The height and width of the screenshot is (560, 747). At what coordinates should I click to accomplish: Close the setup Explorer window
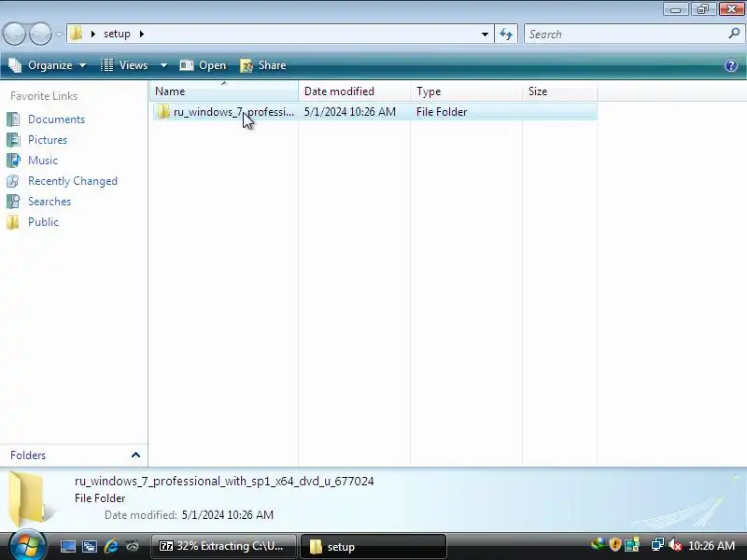[x=731, y=9]
